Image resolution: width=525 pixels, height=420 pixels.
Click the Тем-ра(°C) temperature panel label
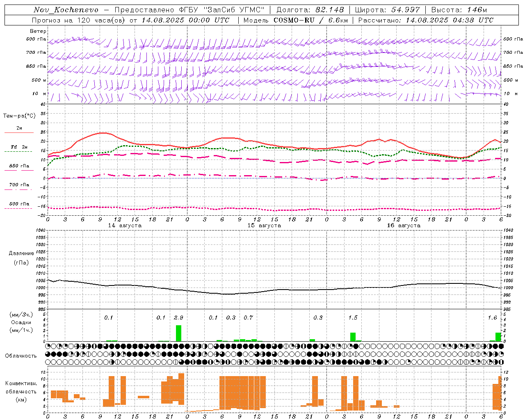(x=19, y=116)
